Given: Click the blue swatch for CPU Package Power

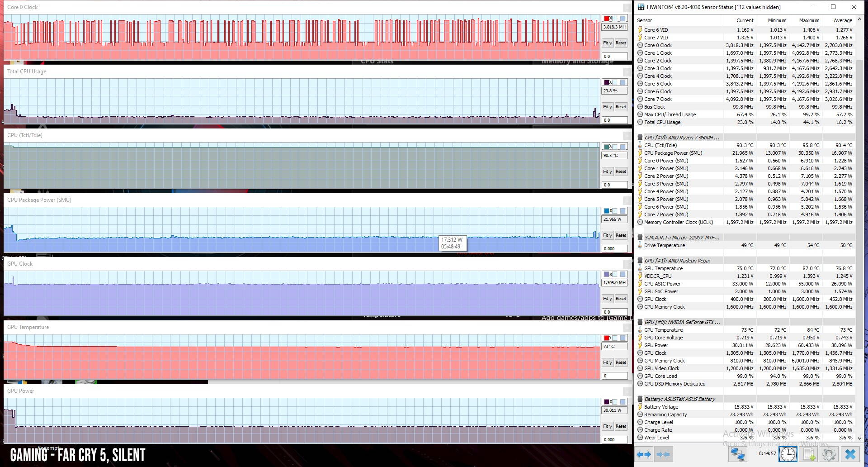Looking at the screenshot, I should (x=607, y=211).
